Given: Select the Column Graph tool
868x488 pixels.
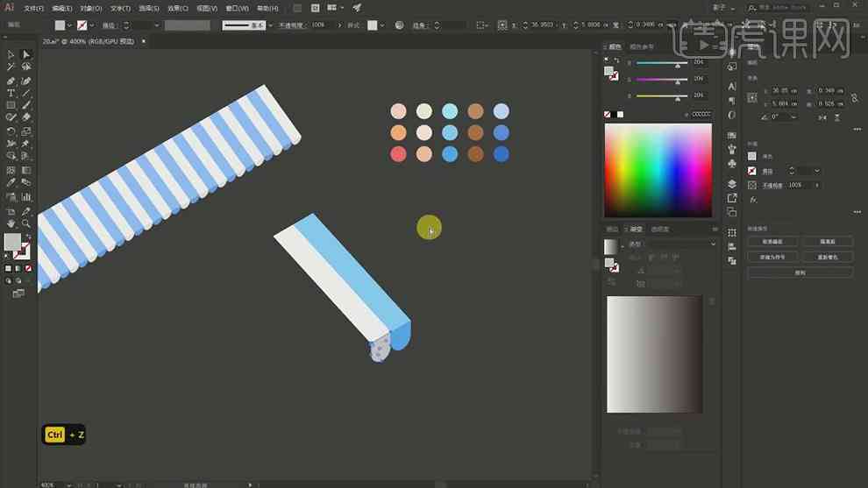Looking at the screenshot, I should pyautogui.click(x=25, y=197).
